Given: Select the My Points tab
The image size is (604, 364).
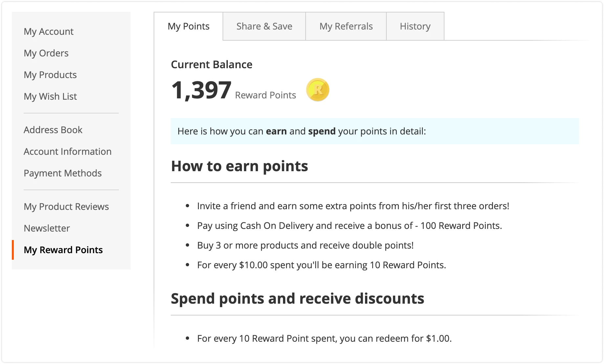Looking at the screenshot, I should (188, 26).
